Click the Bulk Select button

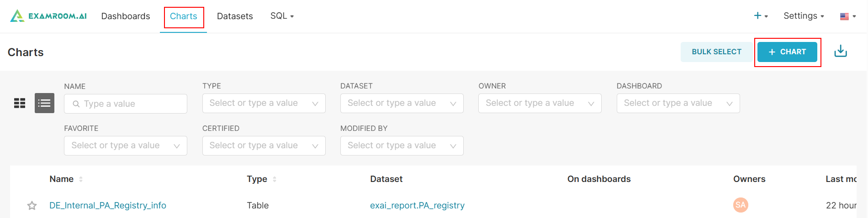click(716, 52)
